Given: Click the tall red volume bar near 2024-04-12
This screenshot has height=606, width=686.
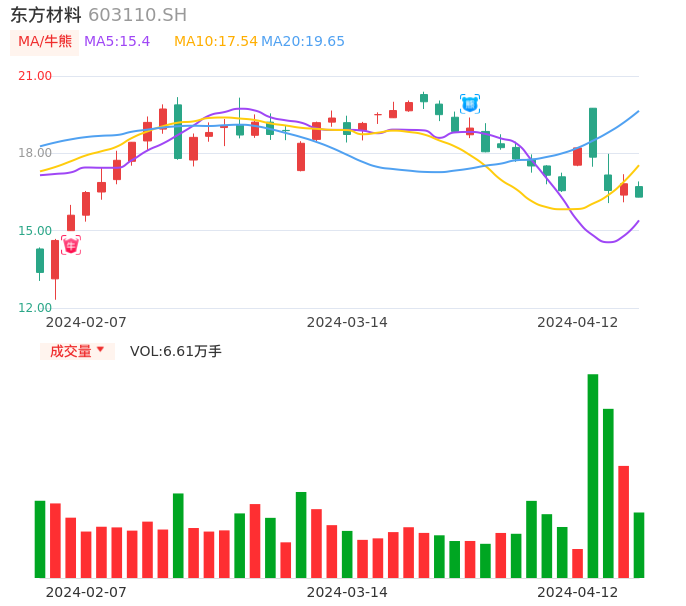Looking at the screenshot, I should pos(623,522).
